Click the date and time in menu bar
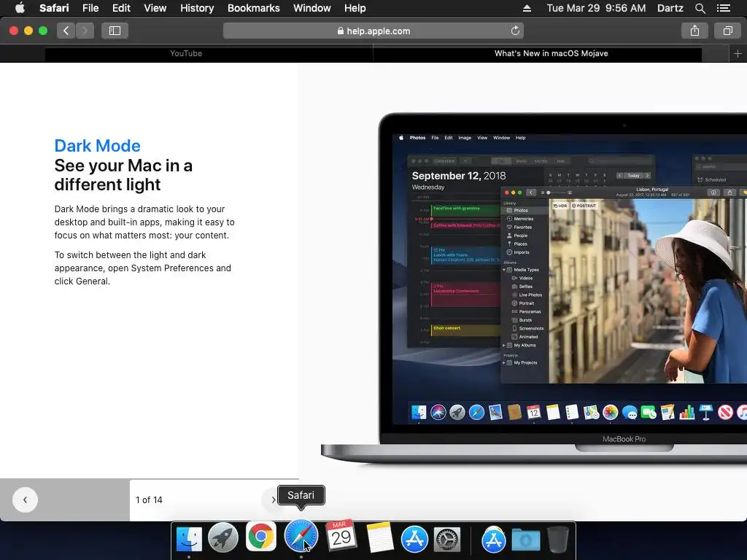This screenshot has width=747, height=560. point(596,8)
